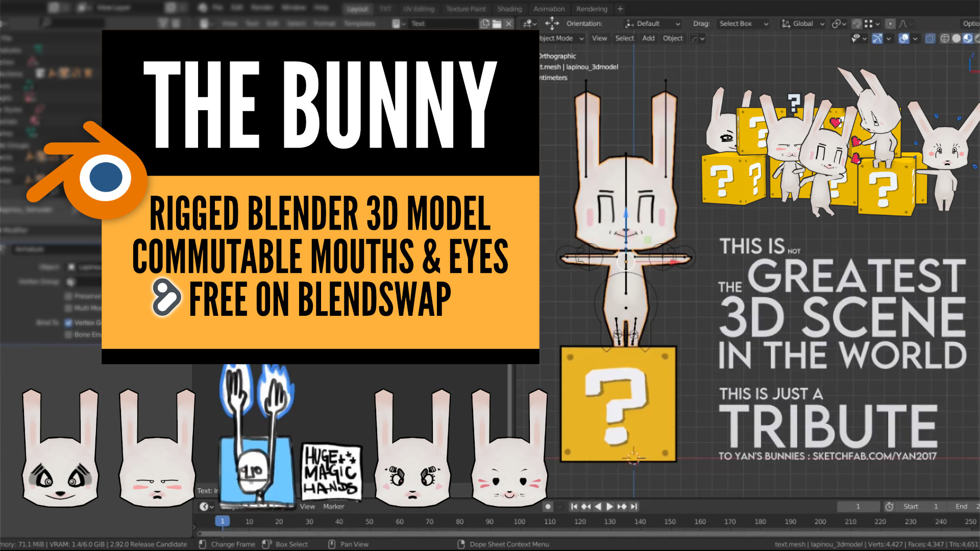Open the Select Box drag dropdown
Screen dimensions: 980x551
click(x=743, y=23)
